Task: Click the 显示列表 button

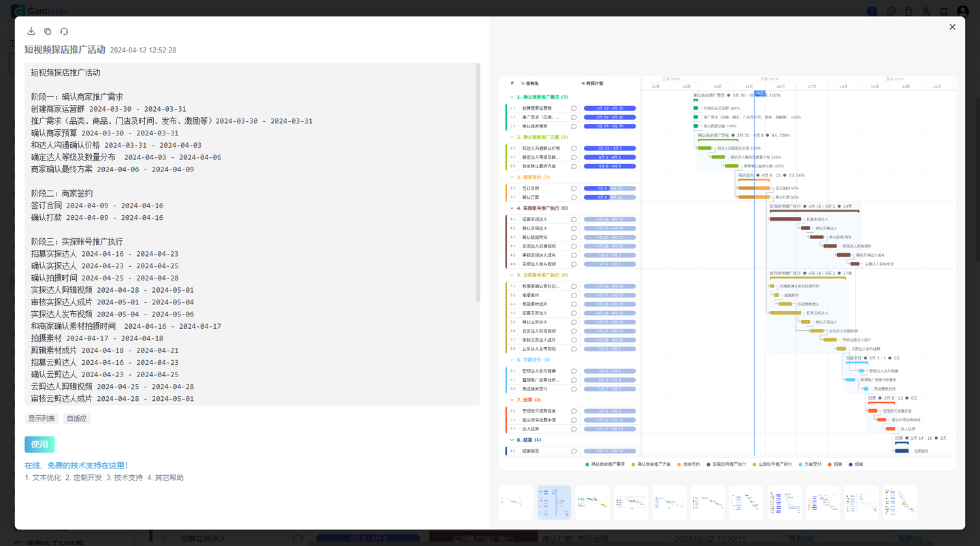Action: (x=42, y=419)
